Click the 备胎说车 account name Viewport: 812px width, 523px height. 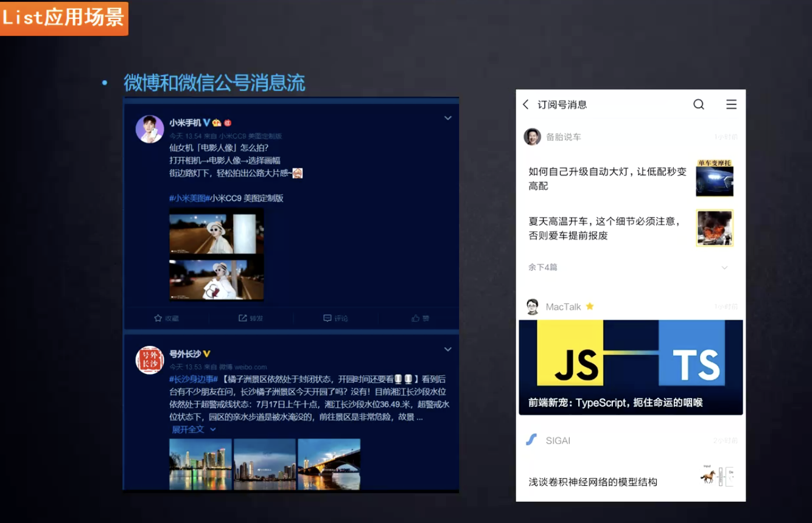[x=564, y=137]
